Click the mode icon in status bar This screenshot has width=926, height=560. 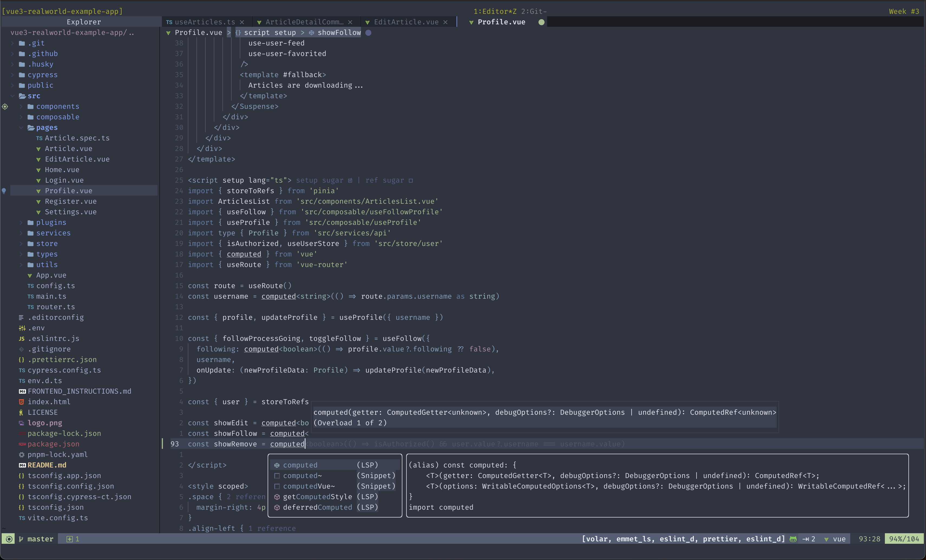(9, 539)
